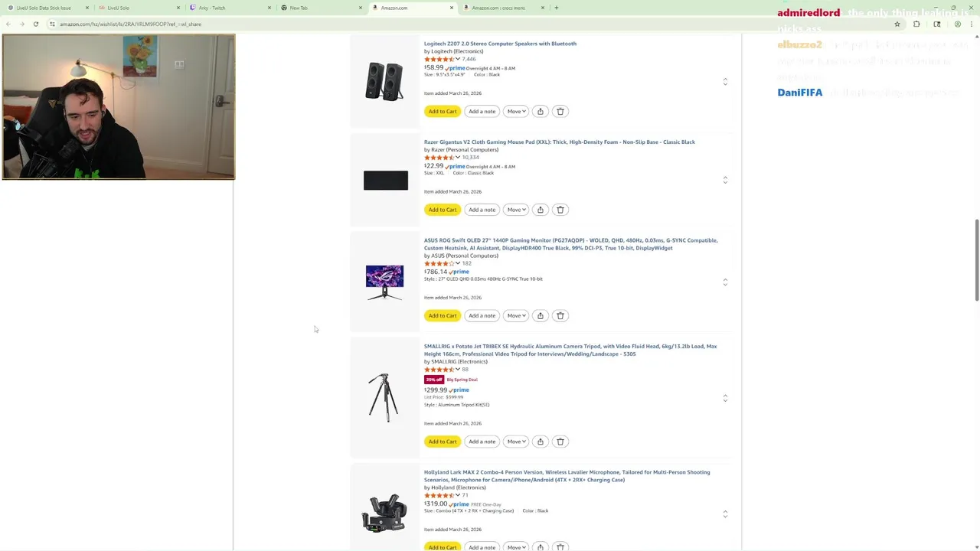View 10,334 reviews for Razer mouse pad
Screen dimensions: 980x551
(x=470, y=158)
